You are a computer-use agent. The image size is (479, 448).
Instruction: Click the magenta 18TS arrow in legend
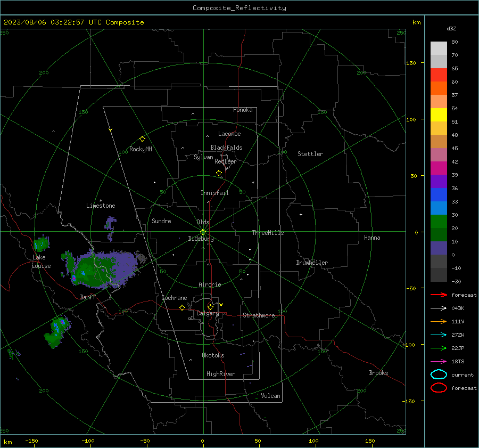(x=439, y=362)
